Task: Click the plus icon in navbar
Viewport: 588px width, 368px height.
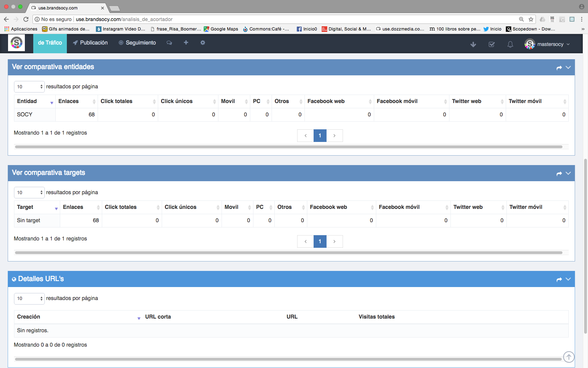Action: point(186,42)
